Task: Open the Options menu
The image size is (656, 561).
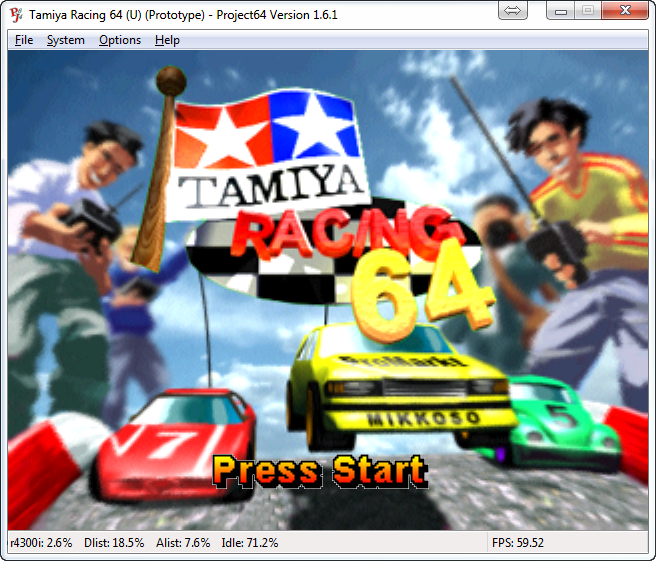Action: click(120, 40)
